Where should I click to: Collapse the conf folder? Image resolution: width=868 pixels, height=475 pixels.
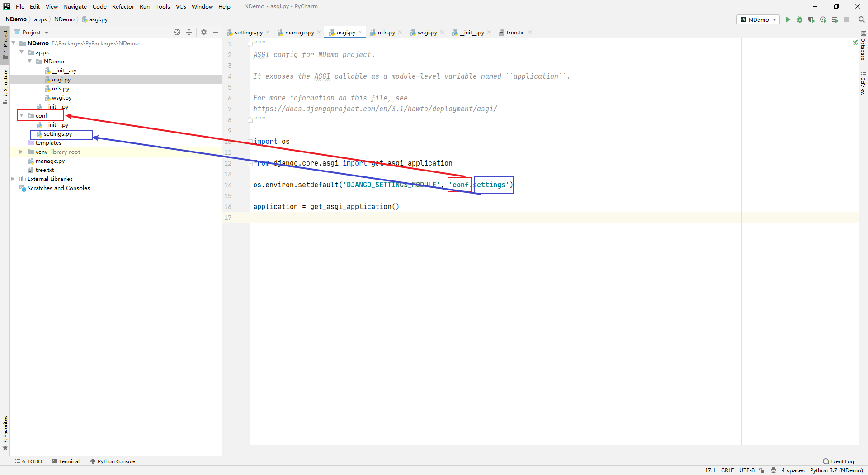click(x=21, y=116)
